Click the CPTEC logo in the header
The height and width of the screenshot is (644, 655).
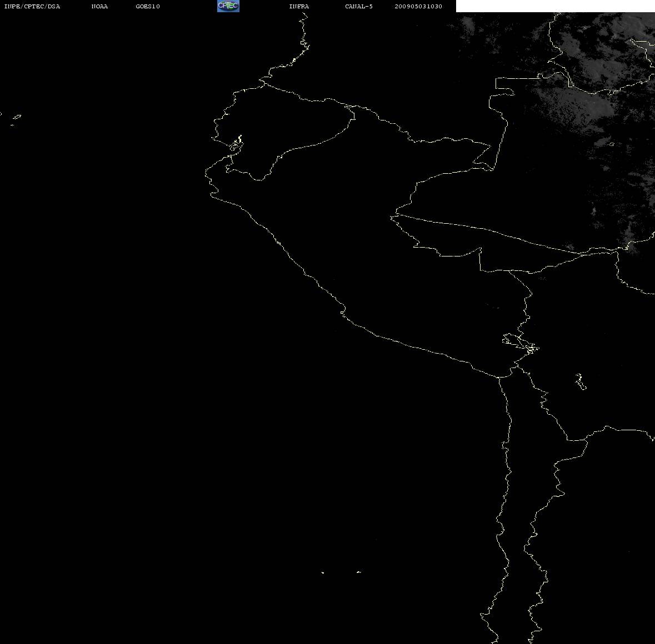coord(228,6)
